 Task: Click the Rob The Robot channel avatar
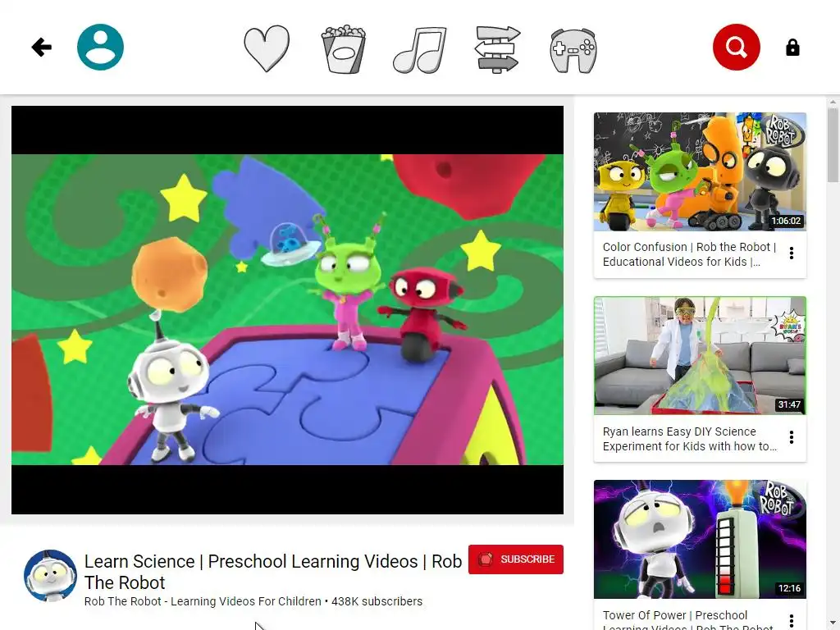click(50, 576)
